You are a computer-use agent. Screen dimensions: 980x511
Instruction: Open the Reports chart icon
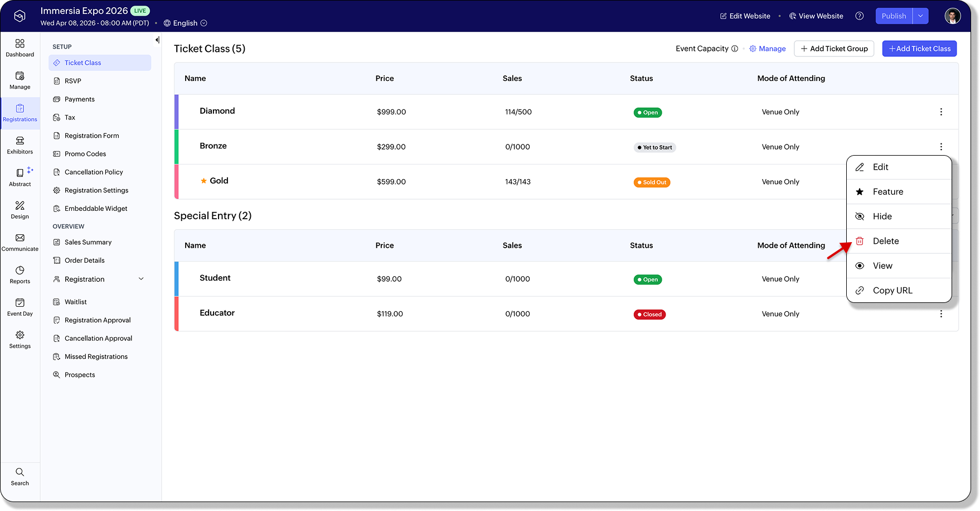click(20, 271)
